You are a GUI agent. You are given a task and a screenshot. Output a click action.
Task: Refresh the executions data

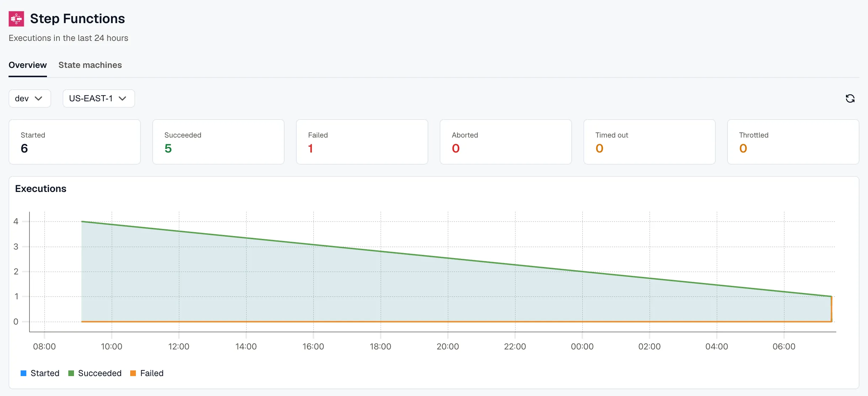point(850,98)
